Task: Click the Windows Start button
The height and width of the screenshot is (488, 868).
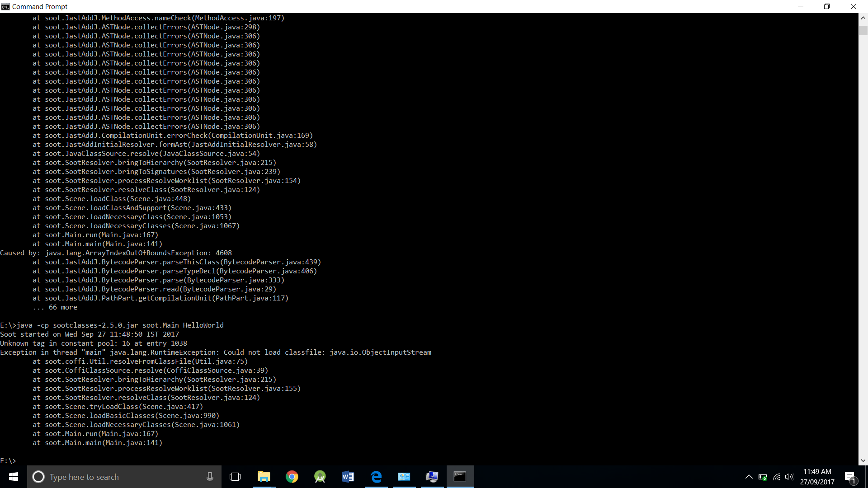Action: 14,477
